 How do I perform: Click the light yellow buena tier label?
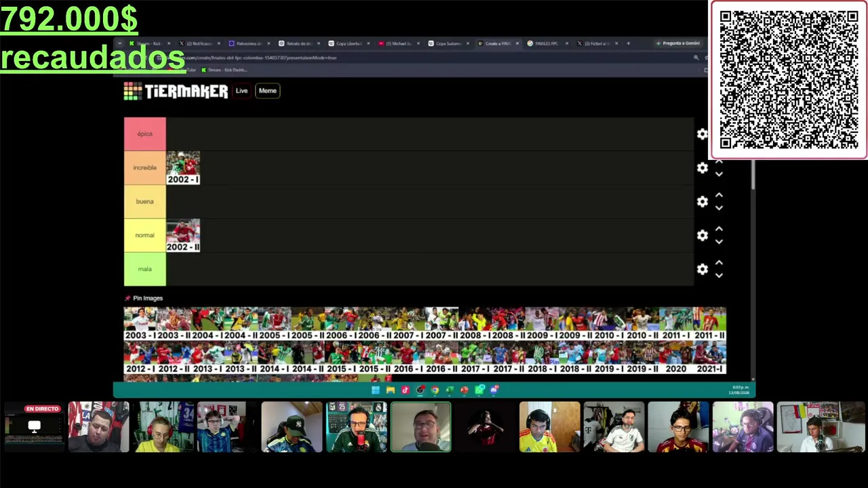click(145, 202)
